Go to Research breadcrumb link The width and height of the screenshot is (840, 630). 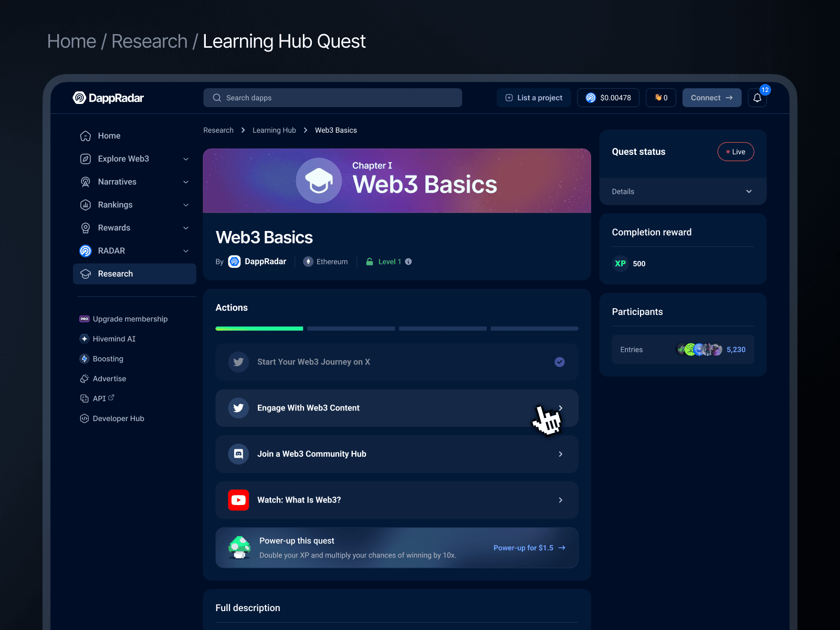point(218,130)
